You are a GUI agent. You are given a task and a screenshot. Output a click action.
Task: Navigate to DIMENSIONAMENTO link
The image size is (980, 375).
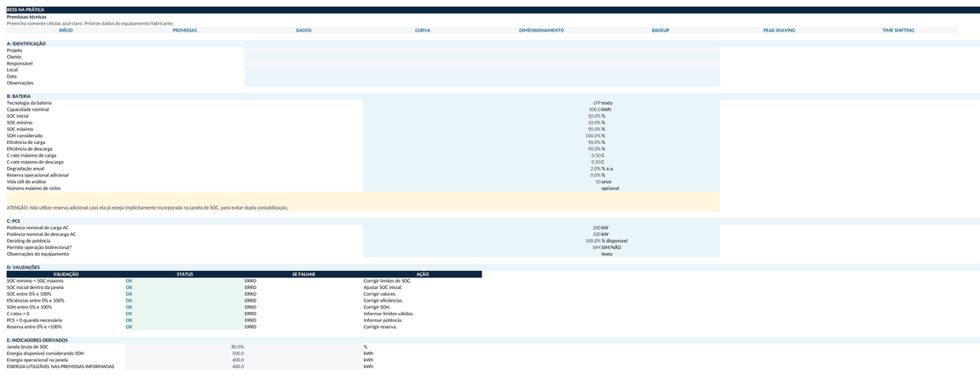(x=541, y=30)
